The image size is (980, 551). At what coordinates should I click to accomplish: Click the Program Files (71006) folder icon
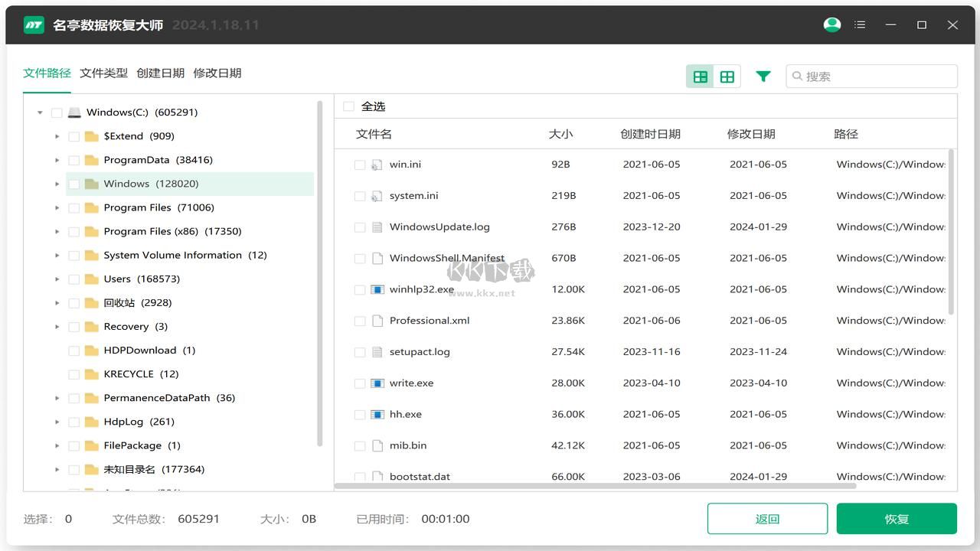pyautogui.click(x=92, y=207)
